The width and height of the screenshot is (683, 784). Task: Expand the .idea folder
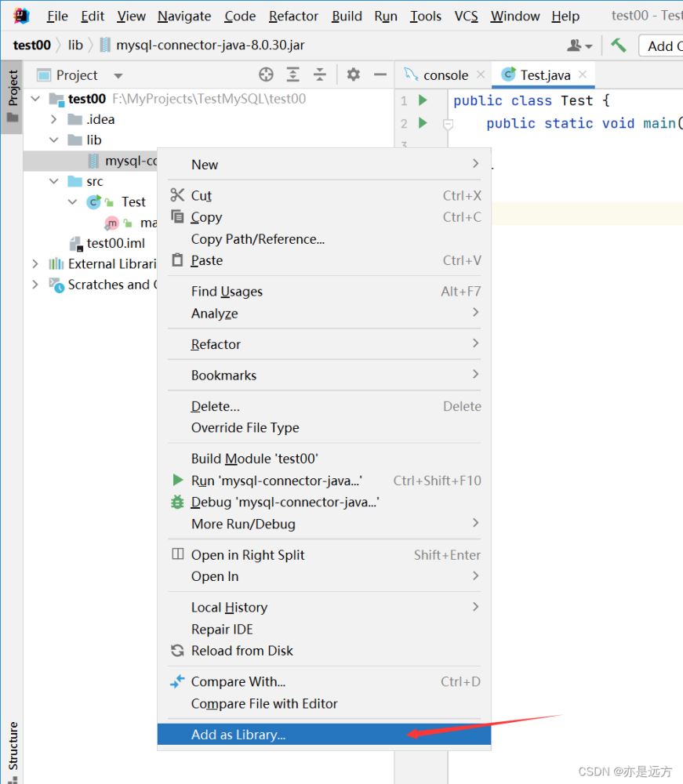[x=54, y=120]
